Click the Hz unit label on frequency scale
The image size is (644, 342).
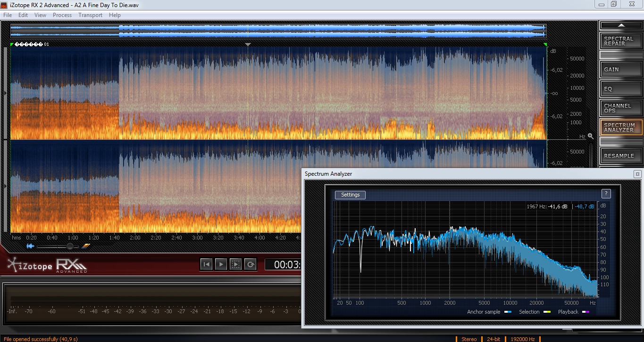(x=582, y=137)
